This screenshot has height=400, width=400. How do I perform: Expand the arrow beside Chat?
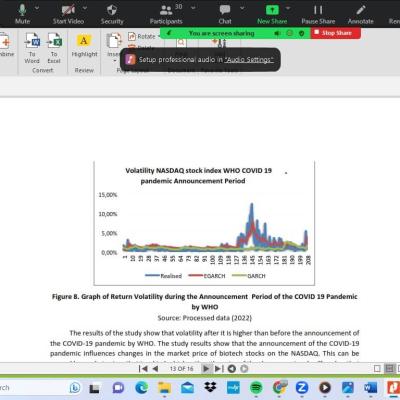click(242, 8)
